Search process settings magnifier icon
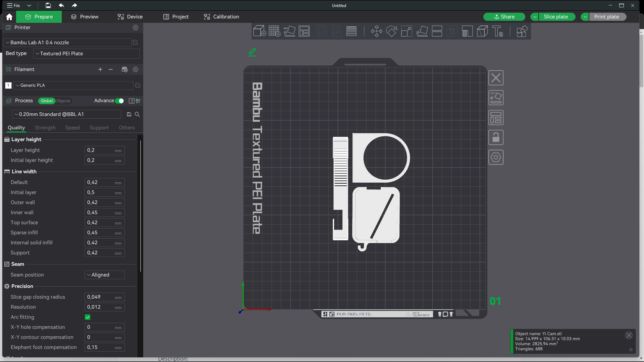The image size is (644, 362). click(137, 114)
